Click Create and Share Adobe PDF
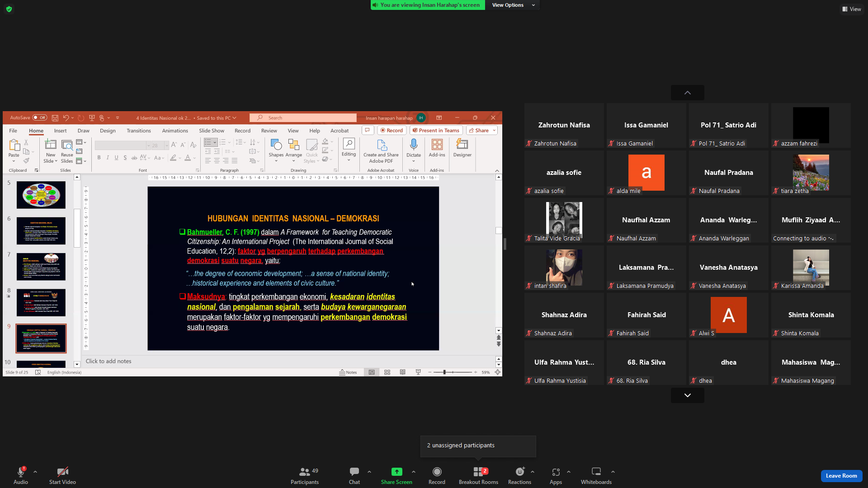The image size is (868, 488). (x=381, y=151)
